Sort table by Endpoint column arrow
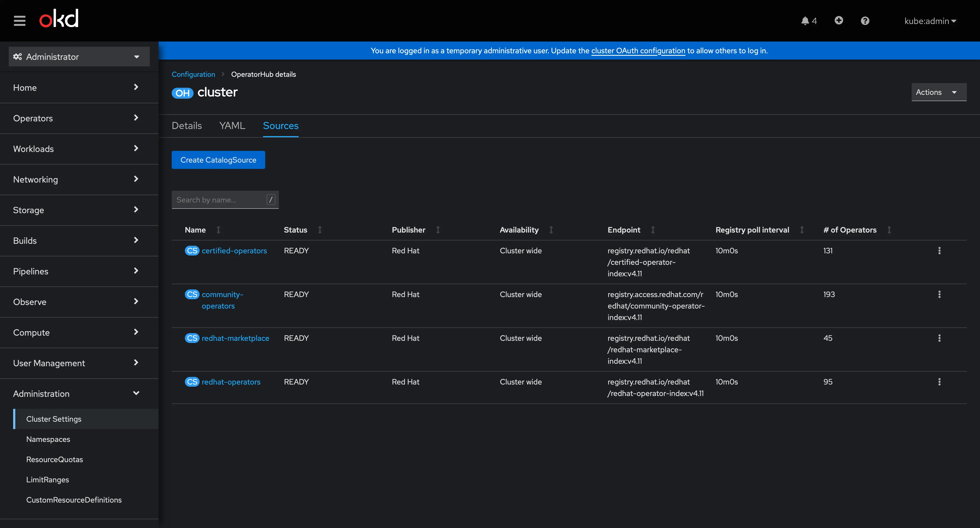This screenshot has height=528, width=980. (653, 230)
